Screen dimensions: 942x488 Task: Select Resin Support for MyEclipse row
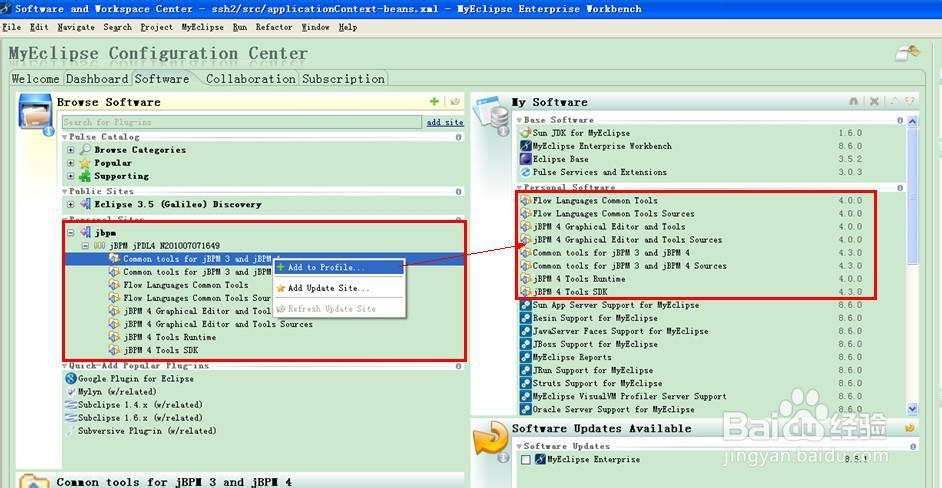point(595,318)
